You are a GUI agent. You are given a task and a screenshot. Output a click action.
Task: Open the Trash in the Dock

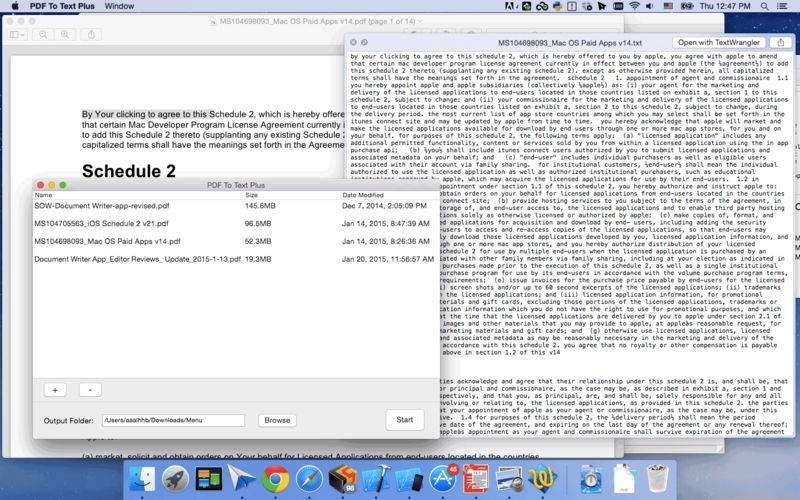pyautogui.click(x=657, y=479)
